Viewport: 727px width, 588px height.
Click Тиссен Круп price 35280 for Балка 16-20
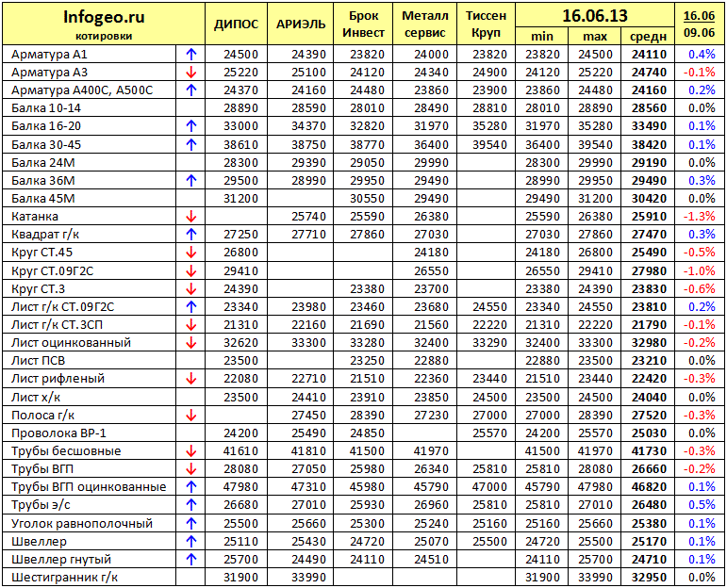[x=489, y=126]
